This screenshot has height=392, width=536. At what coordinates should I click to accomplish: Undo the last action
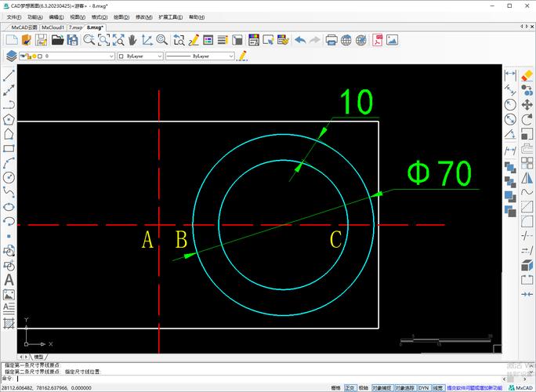[x=300, y=40]
